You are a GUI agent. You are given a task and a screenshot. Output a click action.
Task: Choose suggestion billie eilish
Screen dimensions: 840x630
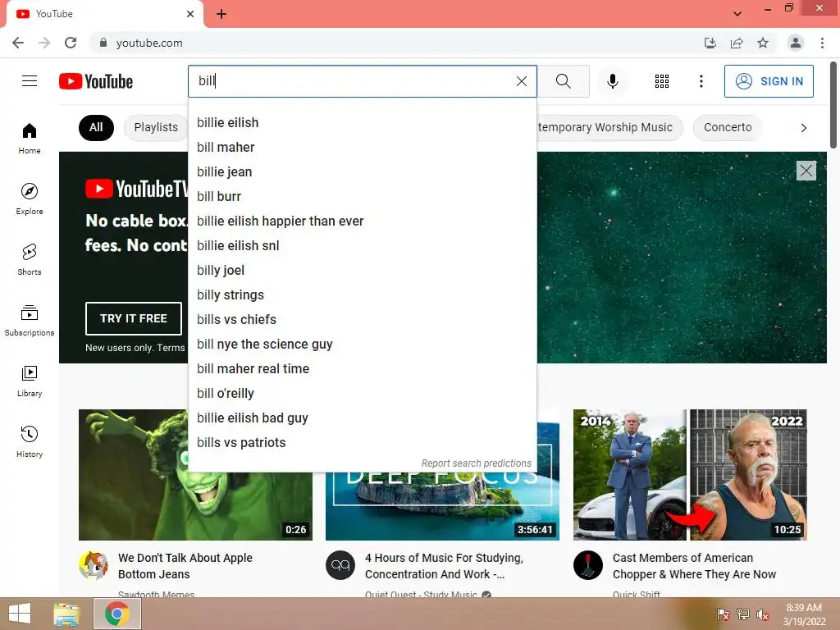pyautogui.click(x=362, y=123)
